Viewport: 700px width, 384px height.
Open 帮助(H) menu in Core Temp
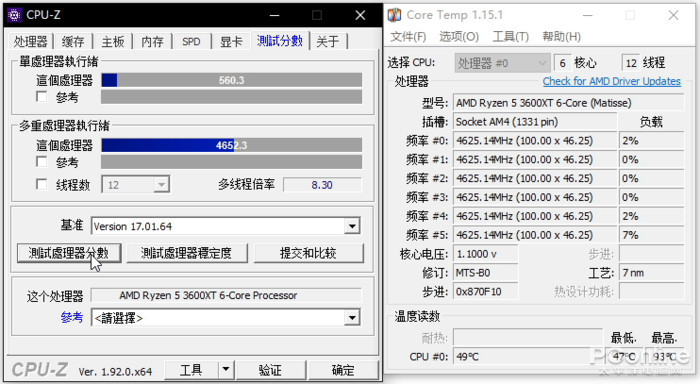561,37
